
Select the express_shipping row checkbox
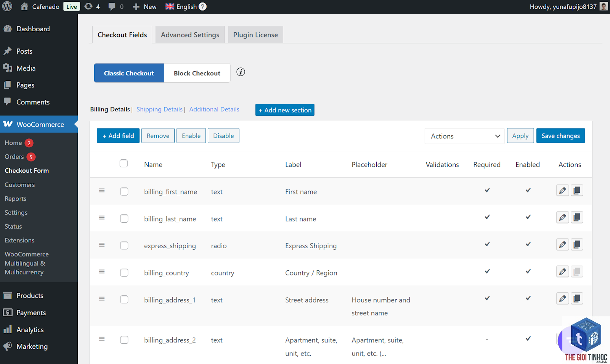pos(124,245)
